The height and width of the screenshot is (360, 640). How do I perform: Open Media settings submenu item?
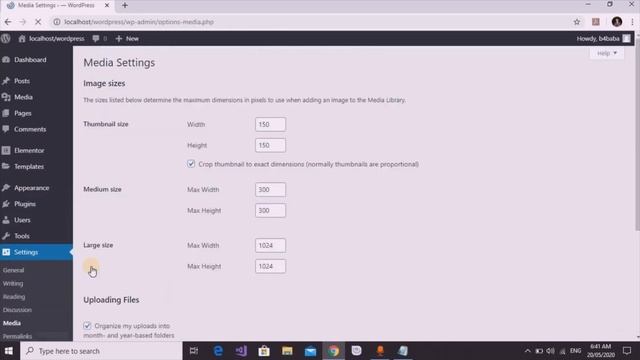click(12, 323)
